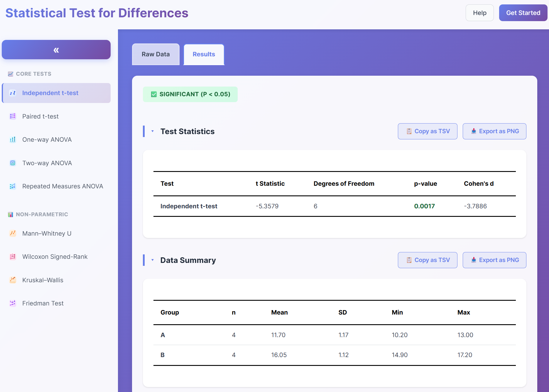549x392 pixels.
Task: Click the Two-way ANOVA grid icon
Action: (12, 163)
